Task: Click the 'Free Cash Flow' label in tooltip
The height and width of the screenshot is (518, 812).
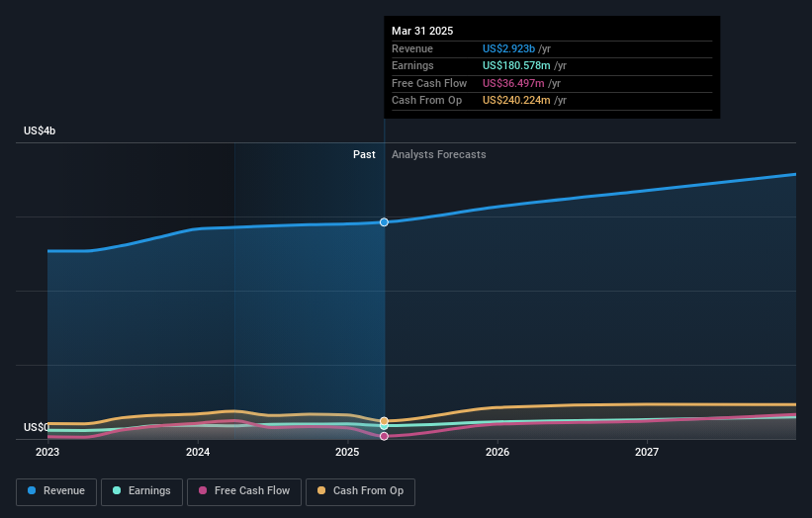Action: (429, 83)
